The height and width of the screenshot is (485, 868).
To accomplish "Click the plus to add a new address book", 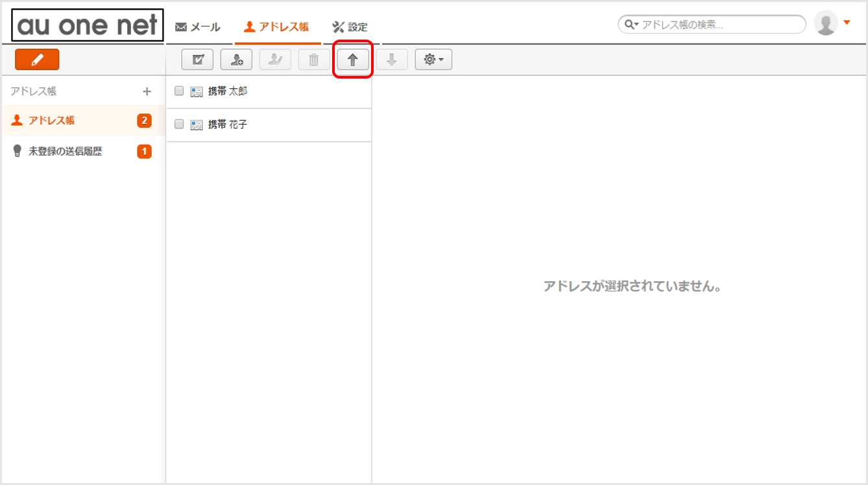I will click(147, 91).
